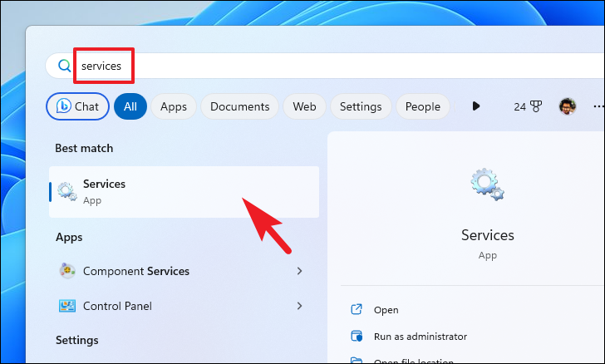Image resolution: width=605 pixels, height=364 pixels.
Task: Click the Apps section heading
Action: 69,237
